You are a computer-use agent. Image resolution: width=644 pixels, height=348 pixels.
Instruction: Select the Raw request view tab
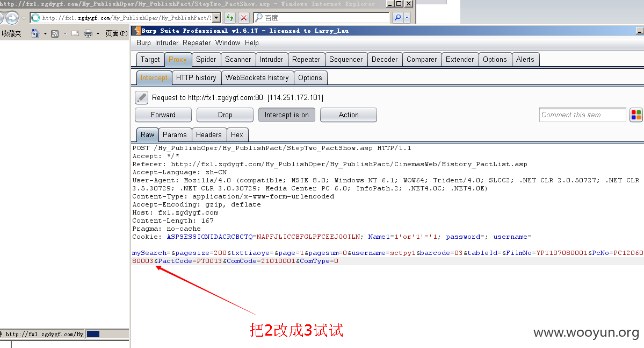click(148, 134)
